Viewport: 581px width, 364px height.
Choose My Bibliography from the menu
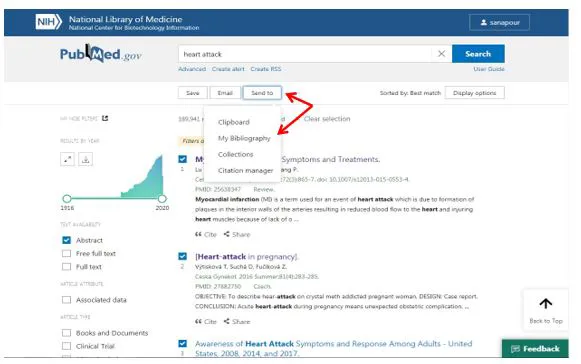point(244,138)
